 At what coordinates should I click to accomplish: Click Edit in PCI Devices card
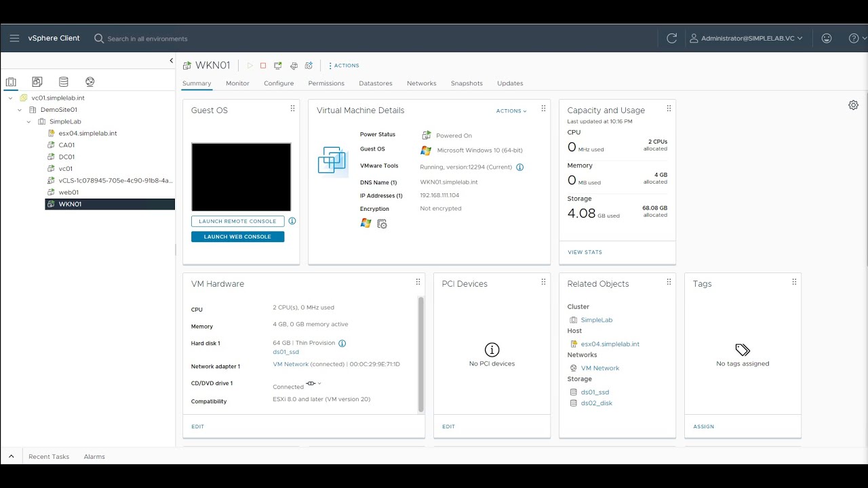(x=448, y=426)
